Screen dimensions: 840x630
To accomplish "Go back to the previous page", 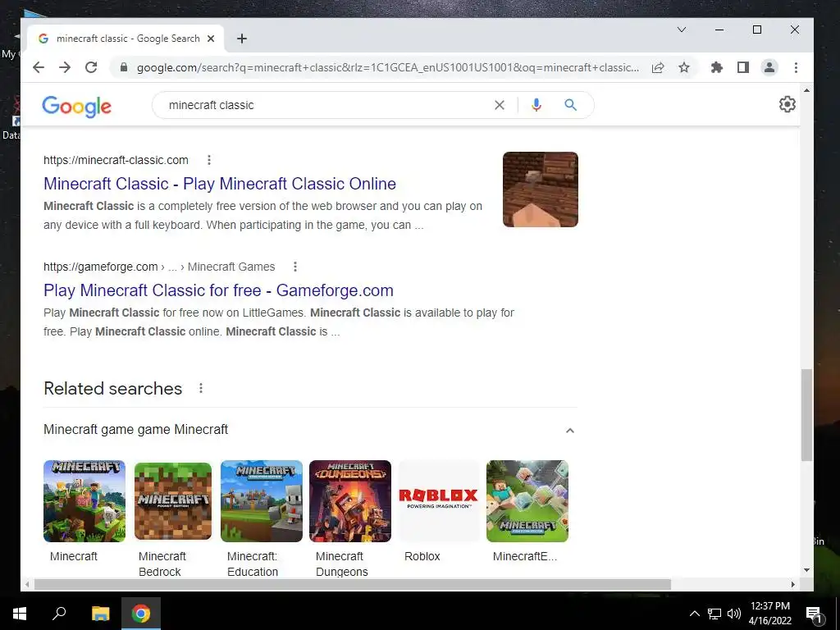I will pyautogui.click(x=39, y=67).
